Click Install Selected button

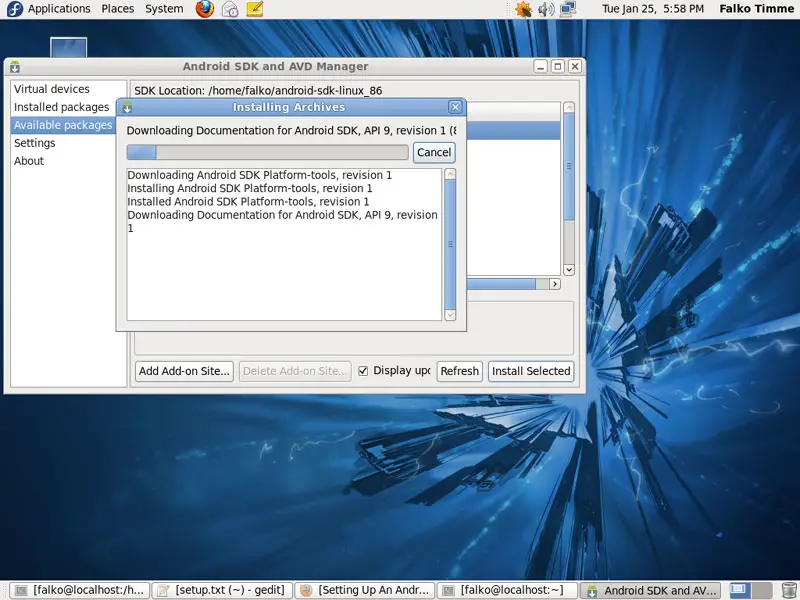tap(531, 371)
